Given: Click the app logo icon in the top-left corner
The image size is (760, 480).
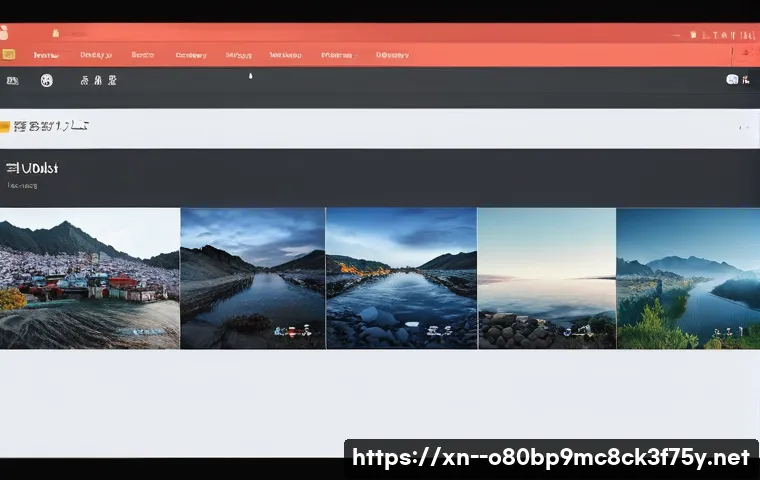Looking at the screenshot, I should 6,33.
